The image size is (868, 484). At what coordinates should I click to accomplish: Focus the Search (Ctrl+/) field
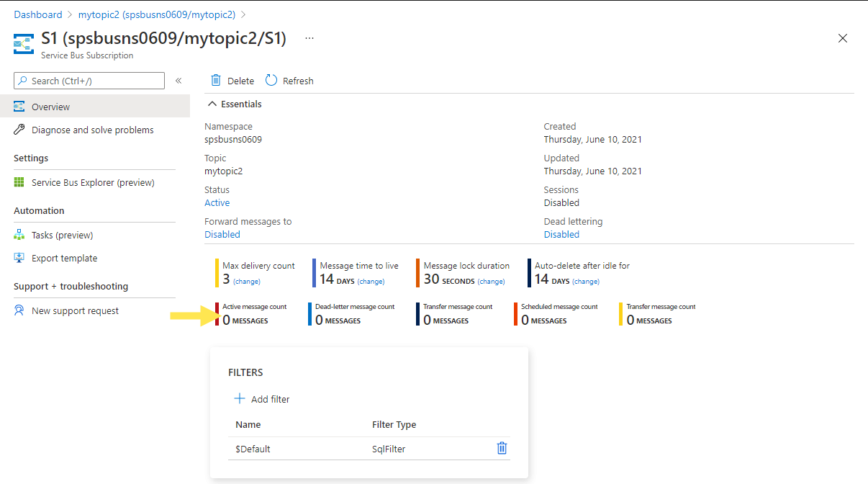tap(89, 81)
